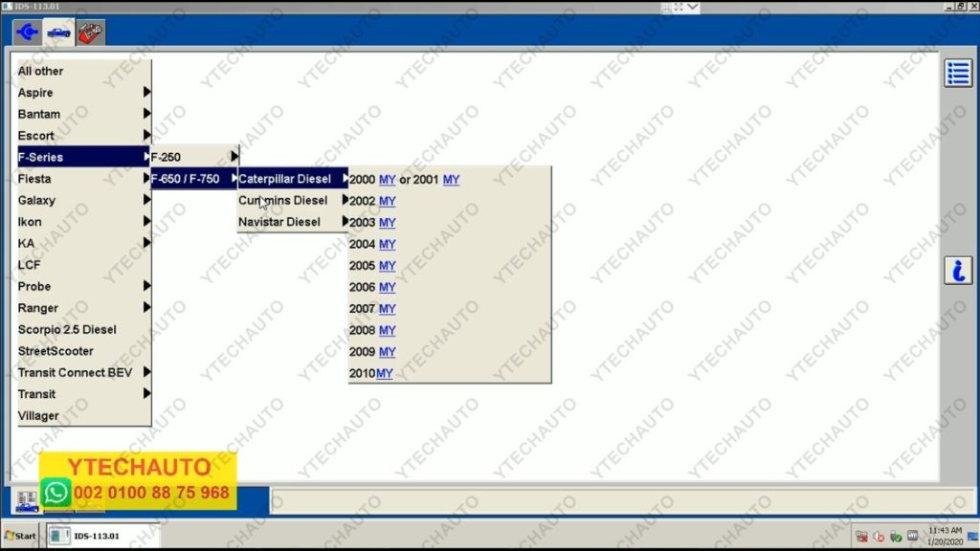The width and height of the screenshot is (980, 551).
Task: Open the Ranger submenu
Action: [84, 308]
